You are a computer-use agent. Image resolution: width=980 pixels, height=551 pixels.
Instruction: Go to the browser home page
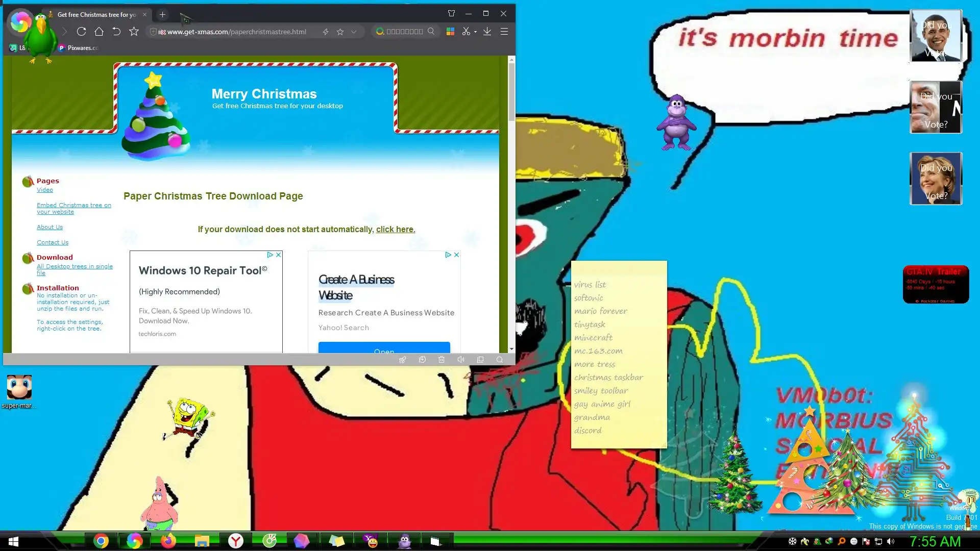pyautogui.click(x=99, y=32)
